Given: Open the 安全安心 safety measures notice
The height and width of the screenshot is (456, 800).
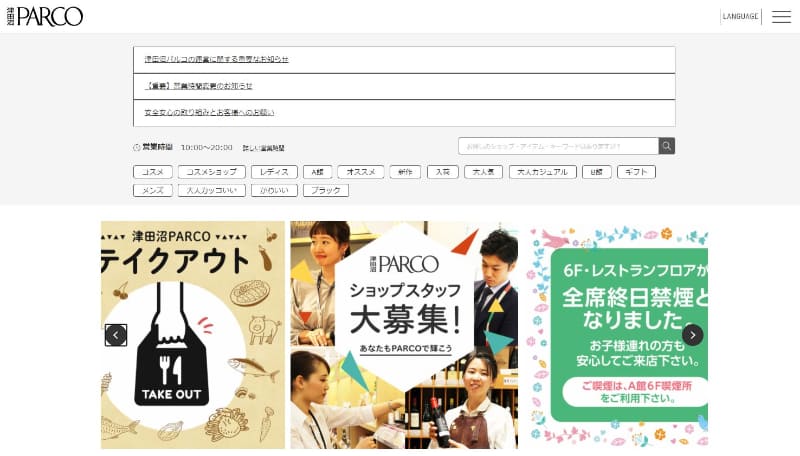Looking at the screenshot, I should point(209,112).
